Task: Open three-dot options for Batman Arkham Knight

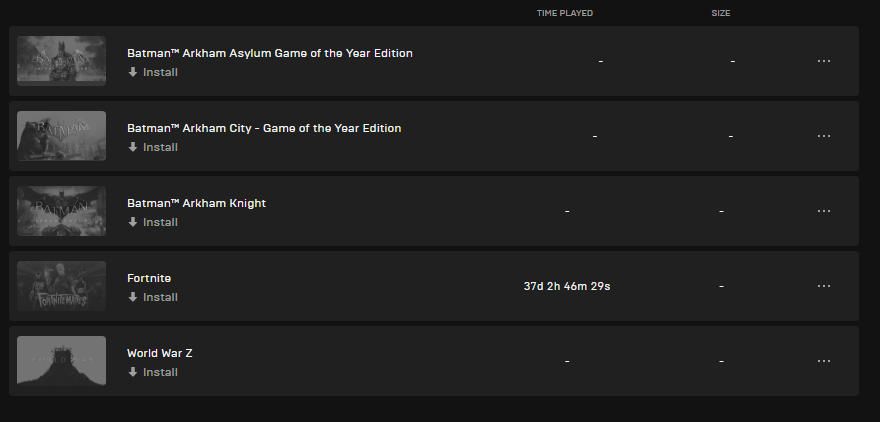Action: tap(823, 211)
